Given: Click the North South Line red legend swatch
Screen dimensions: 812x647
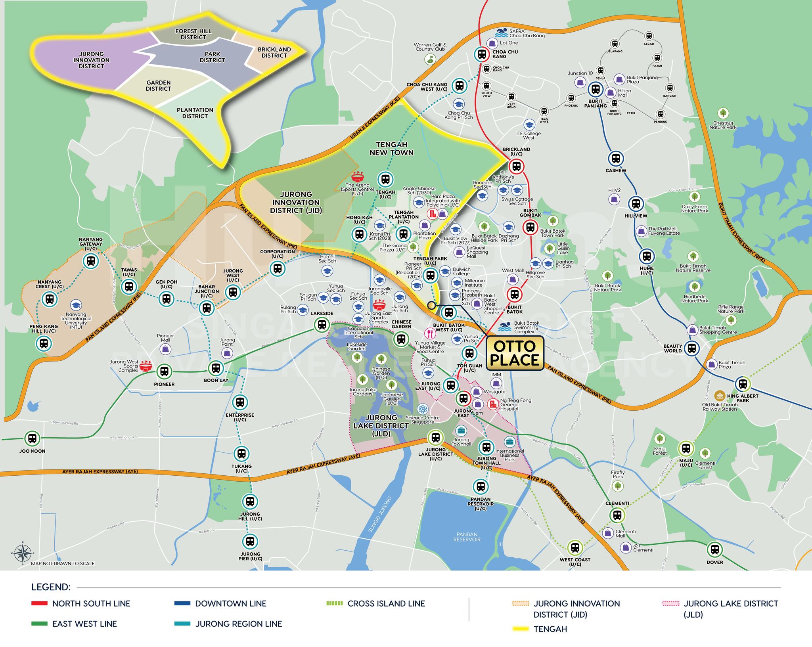Looking at the screenshot, I should (39, 603).
